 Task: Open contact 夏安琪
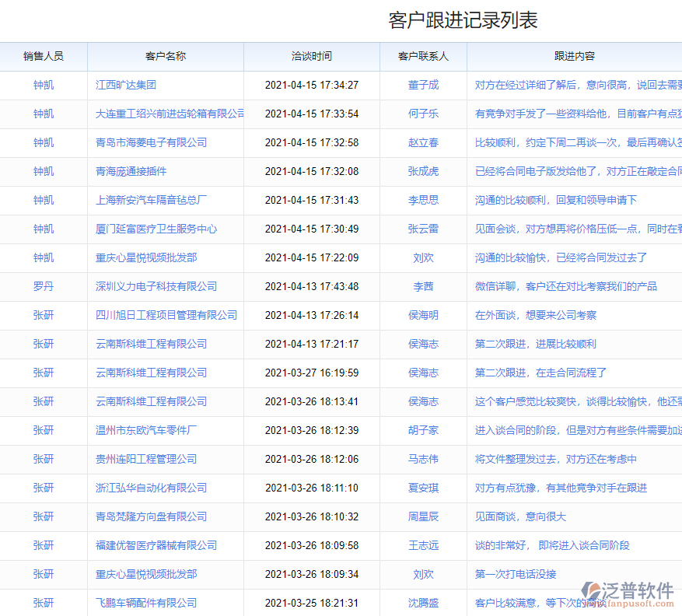click(422, 488)
